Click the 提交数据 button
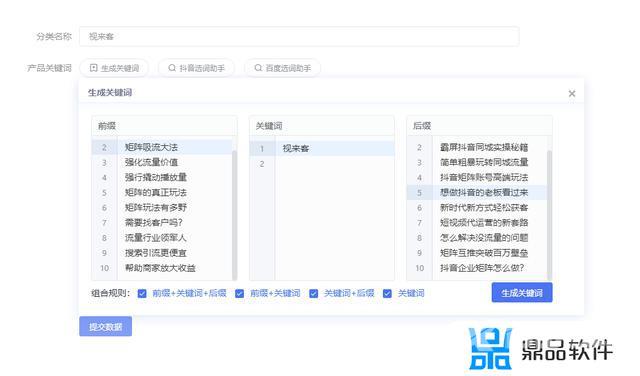 pyautogui.click(x=105, y=326)
